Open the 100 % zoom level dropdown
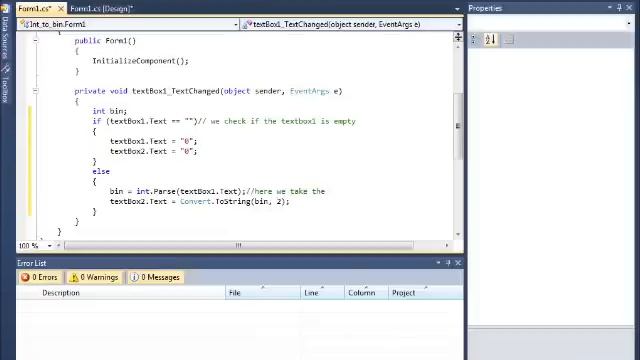This screenshot has height=360, width=640. [49, 246]
